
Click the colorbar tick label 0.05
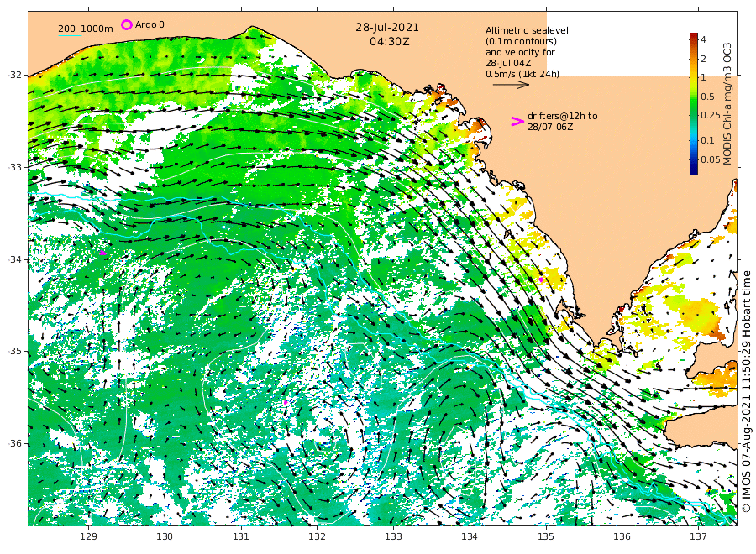point(710,159)
